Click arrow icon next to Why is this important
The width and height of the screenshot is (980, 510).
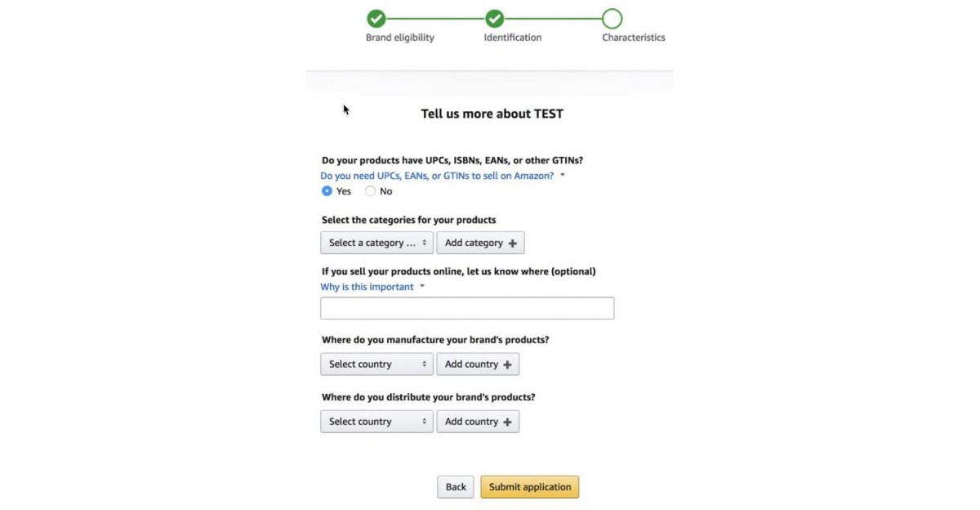click(x=422, y=287)
